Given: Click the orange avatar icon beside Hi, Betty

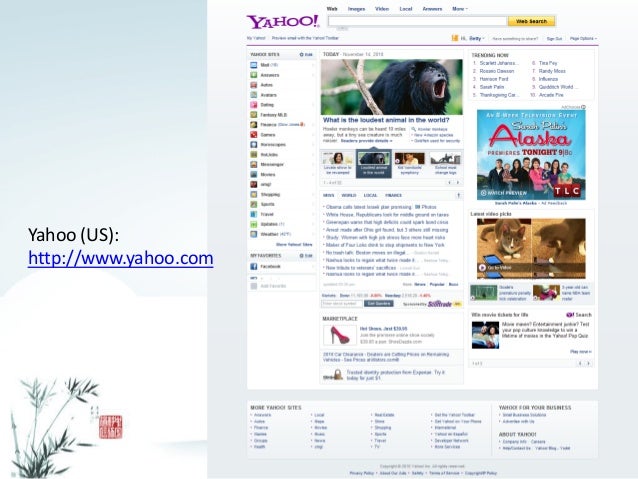Looking at the screenshot, I should 455,38.
